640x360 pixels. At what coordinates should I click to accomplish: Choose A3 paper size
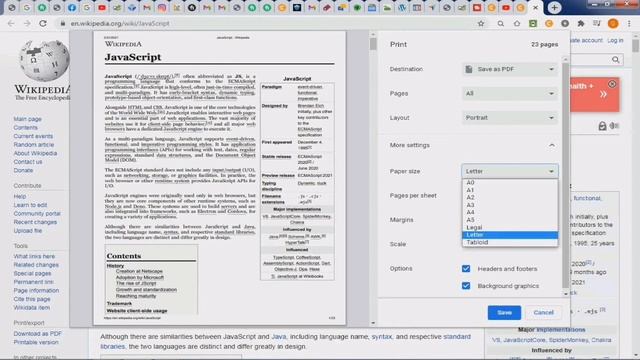point(510,205)
